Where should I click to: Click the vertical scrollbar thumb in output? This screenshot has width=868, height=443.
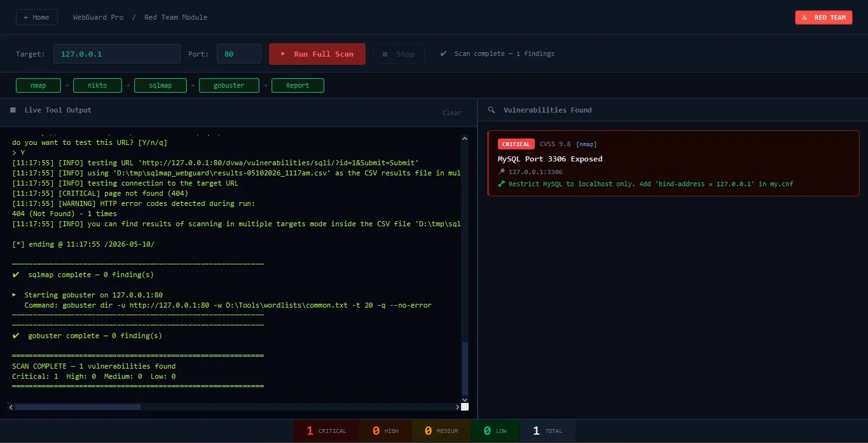[465, 368]
